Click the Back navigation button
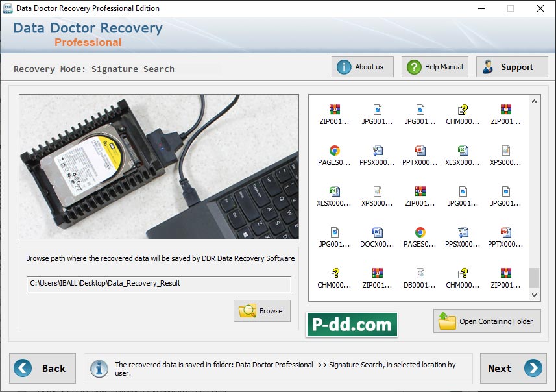 click(43, 368)
